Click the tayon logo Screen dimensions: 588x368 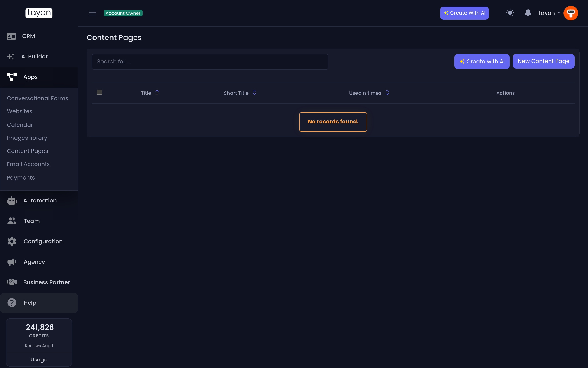click(39, 13)
